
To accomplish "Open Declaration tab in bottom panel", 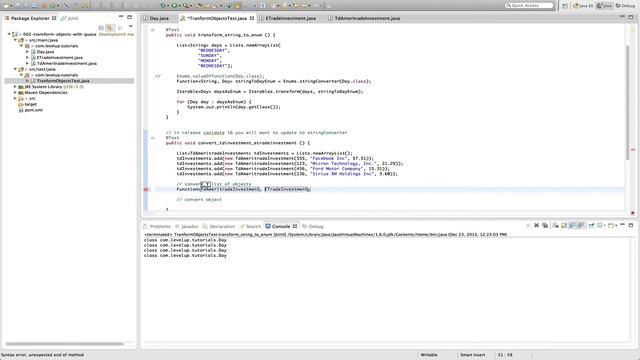I will click(219, 226).
